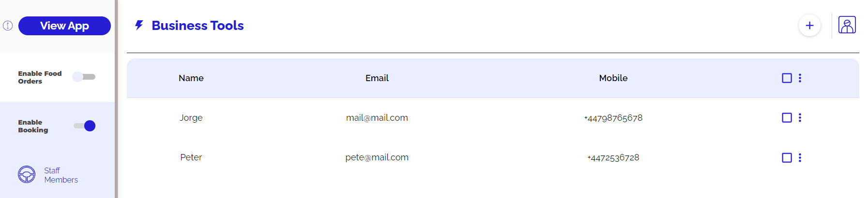The image size is (868, 198).
Task: Open the three-dot menu for Peter
Action: tap(800, 157)
